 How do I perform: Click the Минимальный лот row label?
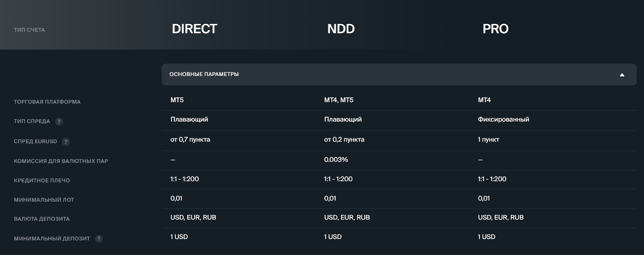[44, 200]
